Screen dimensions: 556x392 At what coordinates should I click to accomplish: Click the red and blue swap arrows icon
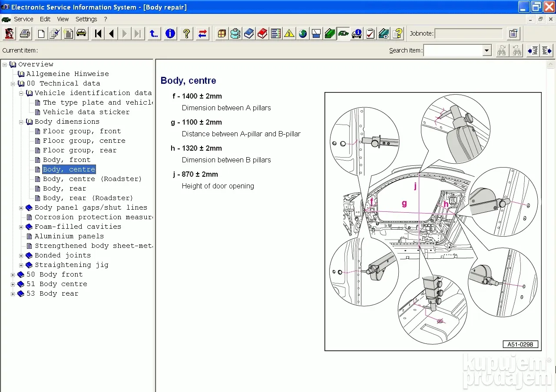[202, 33]
